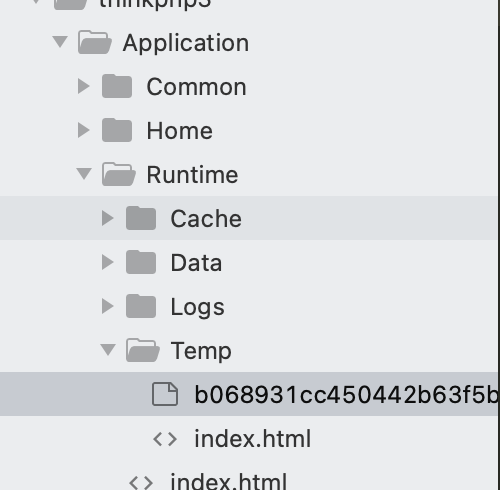Screen dimensions: 500x490
Task: Click the b068931cc file document icon
Action: (x=165, y=394)
